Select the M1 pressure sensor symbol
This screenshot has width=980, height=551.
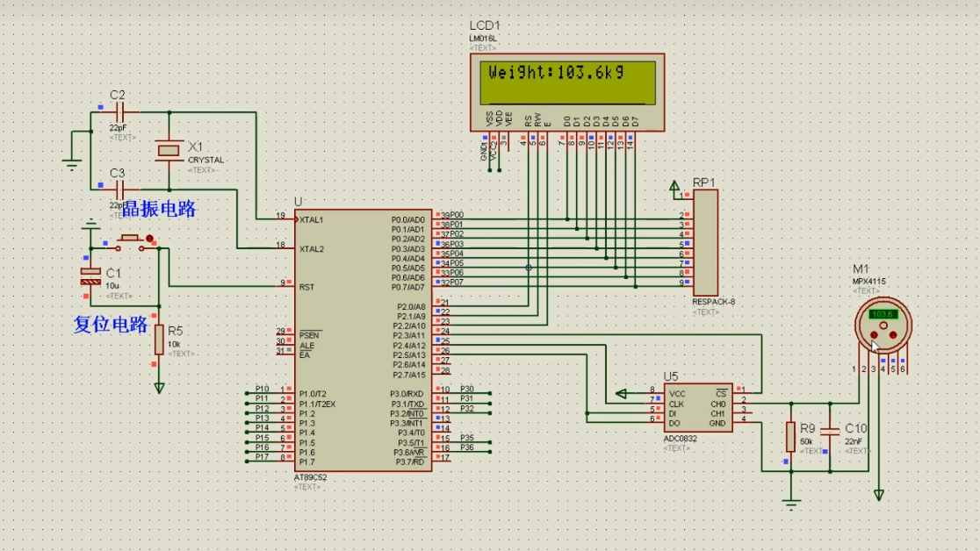coord(883,325)
